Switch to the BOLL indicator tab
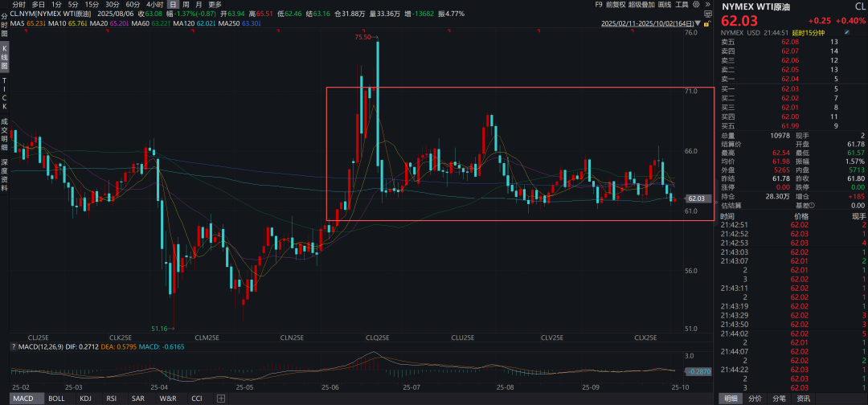868x405 pixels. point(56,398)
